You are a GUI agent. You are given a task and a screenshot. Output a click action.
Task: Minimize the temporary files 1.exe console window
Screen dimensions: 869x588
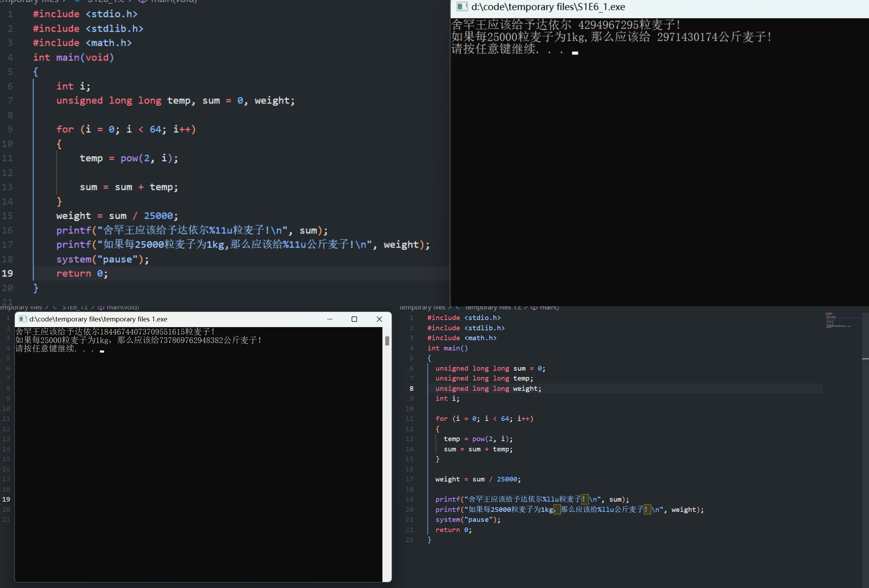(x=330, y=319)
